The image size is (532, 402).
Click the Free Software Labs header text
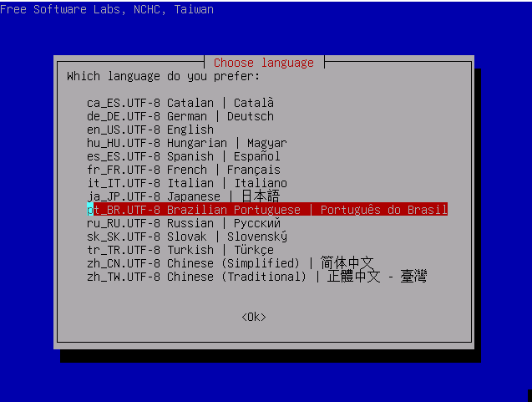(x=107, y=9)
